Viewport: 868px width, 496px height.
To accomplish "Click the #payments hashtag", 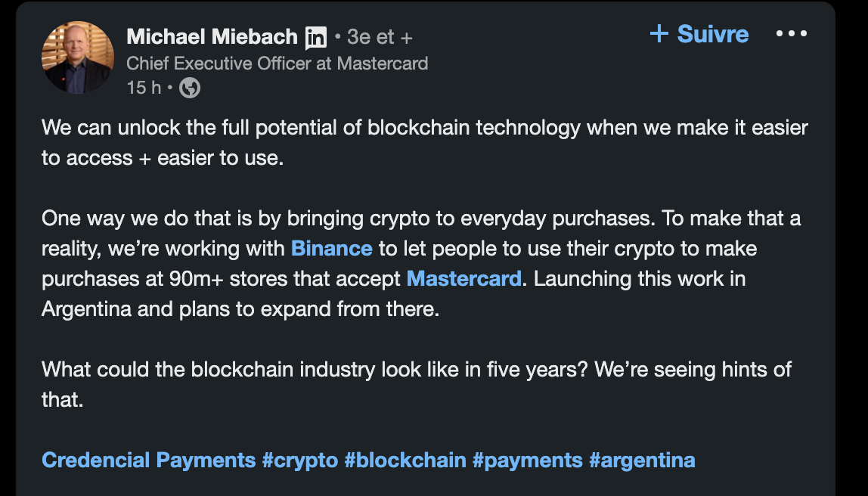I will 528,460.
